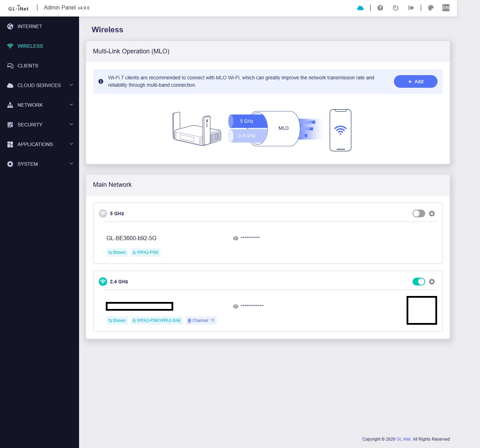
Task: Open the GL.iNet footer link
Action: (404, 439)
